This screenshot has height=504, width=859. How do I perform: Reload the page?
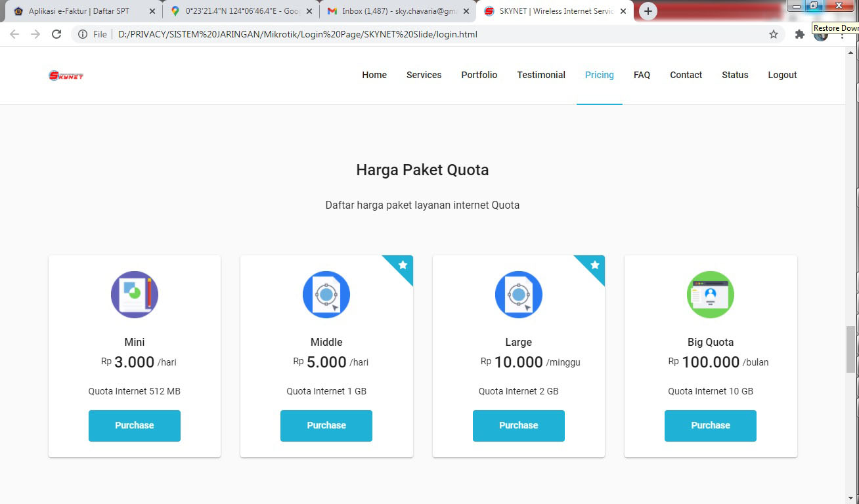tap(56, 34)
